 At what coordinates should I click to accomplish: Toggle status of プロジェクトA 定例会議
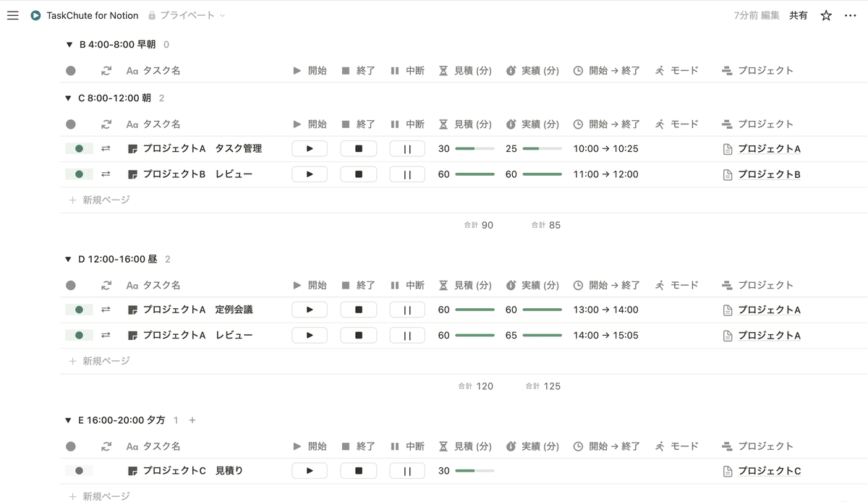pos(79,310)
